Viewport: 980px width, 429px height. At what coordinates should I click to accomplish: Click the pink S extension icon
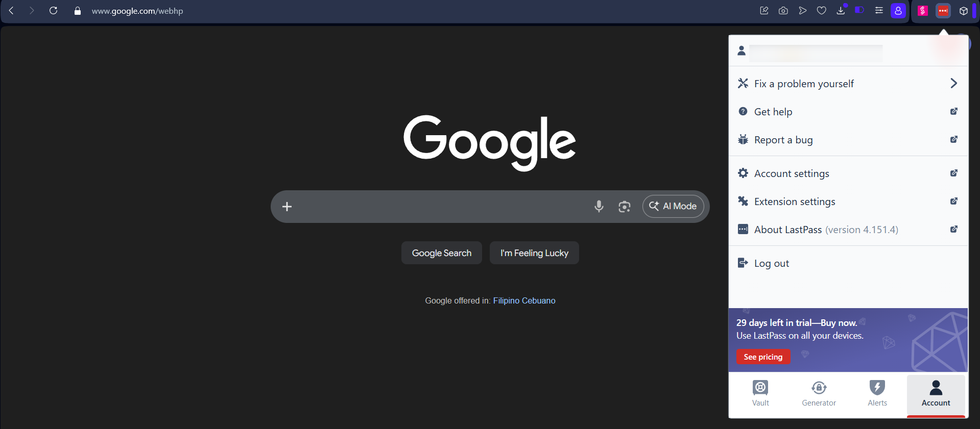(923, 11)
